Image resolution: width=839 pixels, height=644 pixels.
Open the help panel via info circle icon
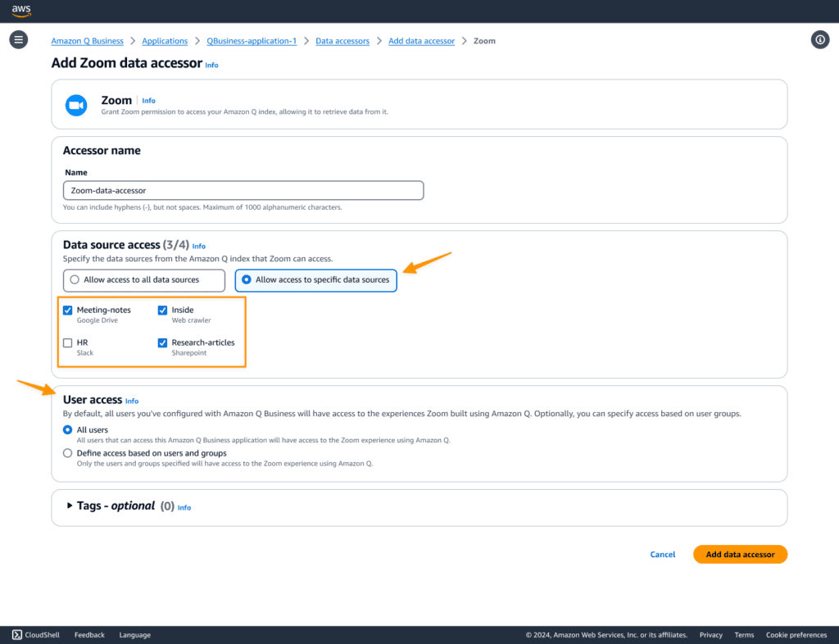(x=820, y=39)
